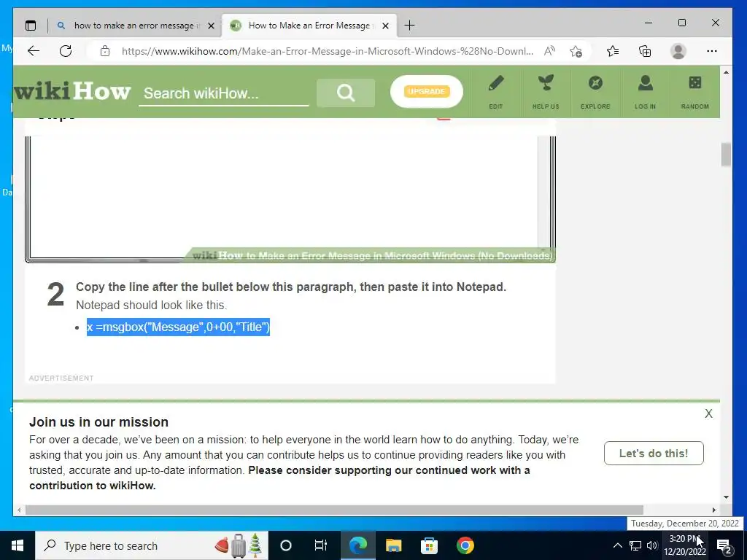Close the 'how to make an error message' search tab
Screen dimensions: 747x560
tap(211, 26)
